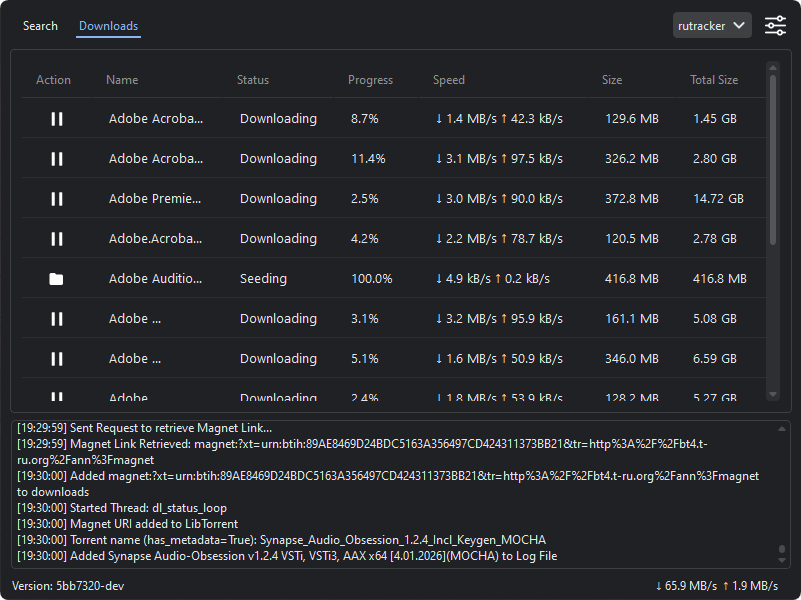
Task: Sort by the Status column header
Action: 253,80
